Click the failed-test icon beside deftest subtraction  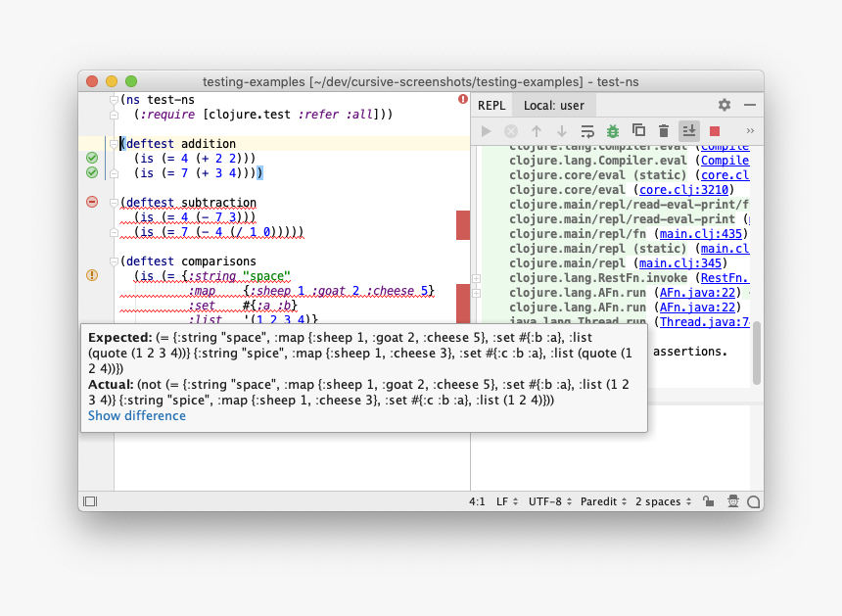click(91, 202)
